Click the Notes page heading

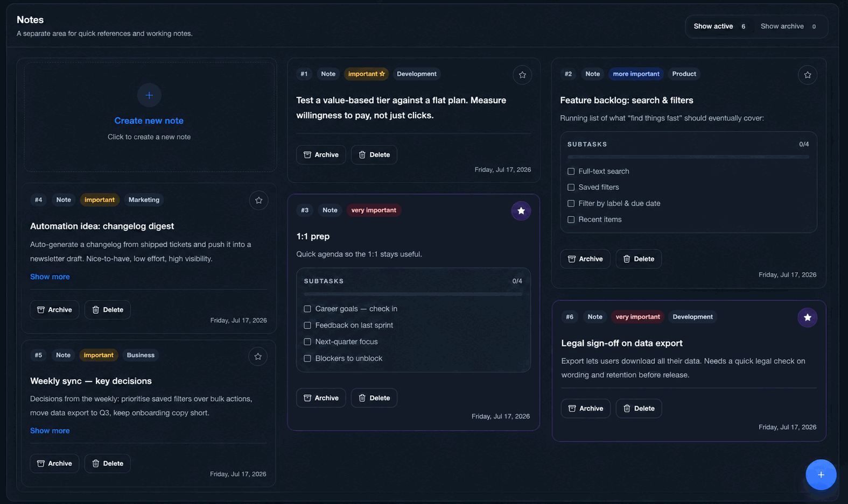(30, 19)
